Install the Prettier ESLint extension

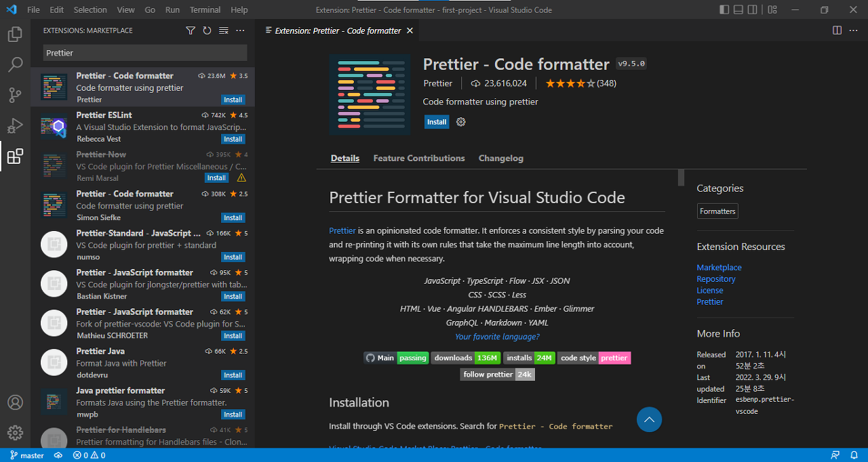[x=233, y=139]
